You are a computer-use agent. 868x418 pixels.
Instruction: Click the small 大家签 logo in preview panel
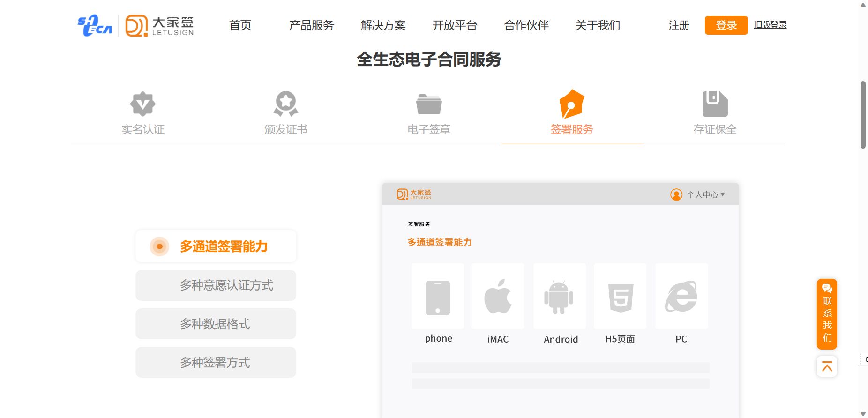(x=414, y=194)
